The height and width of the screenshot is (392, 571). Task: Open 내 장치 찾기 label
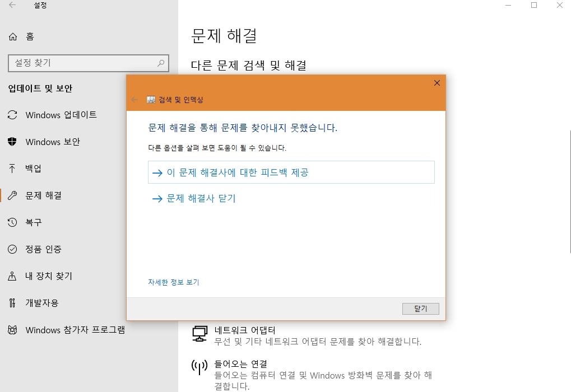[x=49, y=276]
